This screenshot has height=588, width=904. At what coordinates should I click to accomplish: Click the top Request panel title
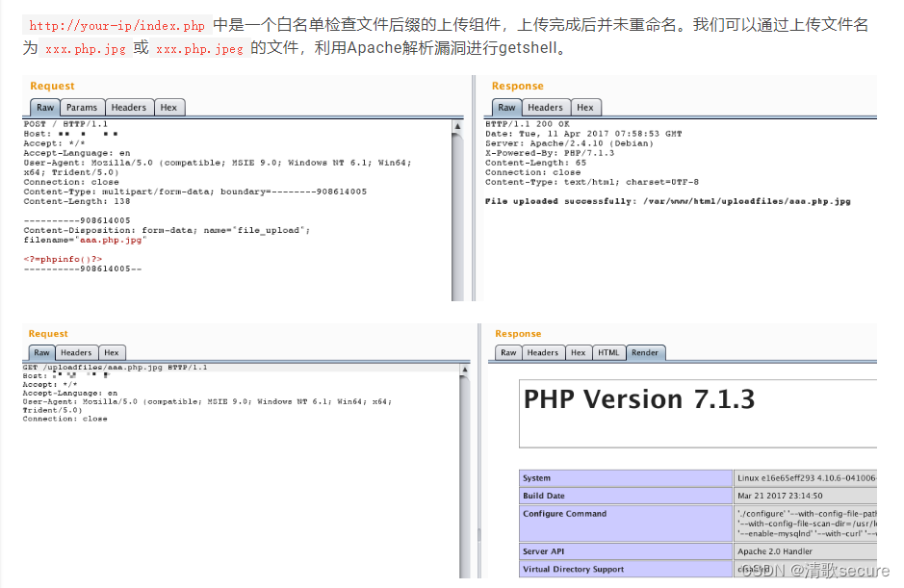pos(52,86)
